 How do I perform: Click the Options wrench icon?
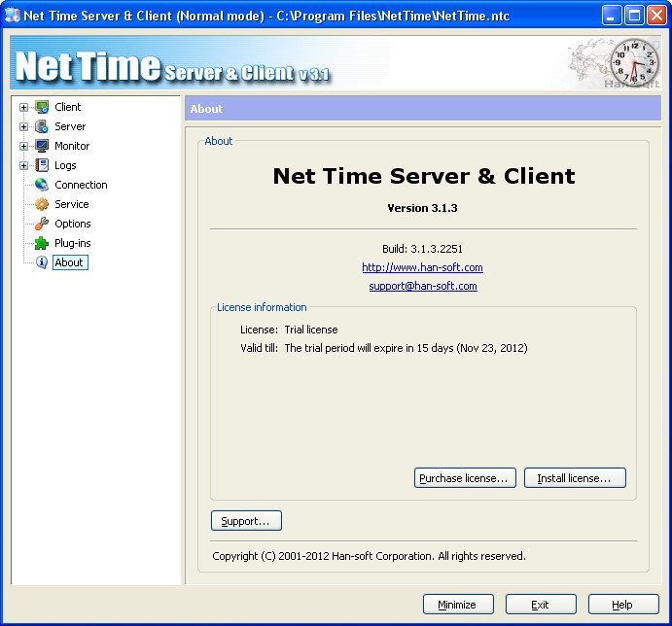(42, 224)
